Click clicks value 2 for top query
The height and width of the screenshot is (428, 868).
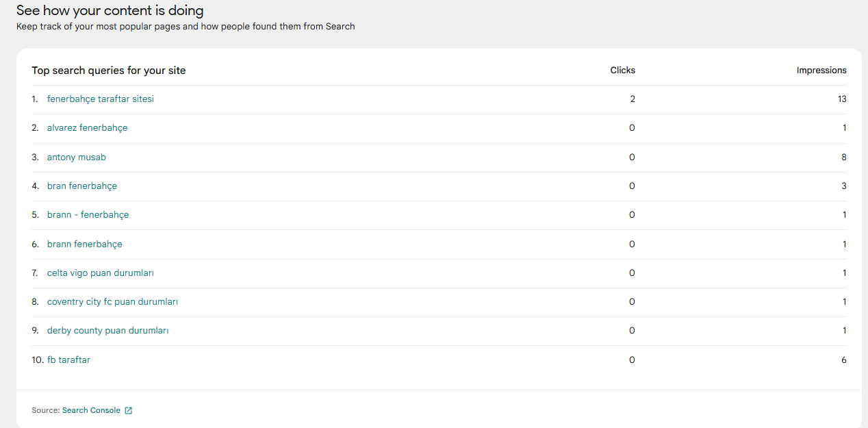pyautogui.click(x=633, y=99)
